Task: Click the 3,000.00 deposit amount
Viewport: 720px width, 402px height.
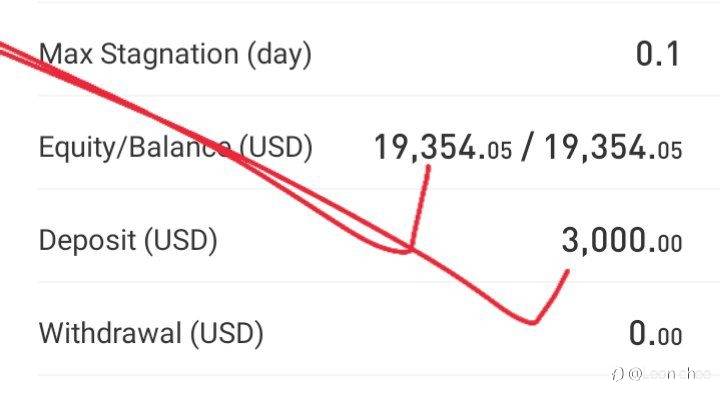Action: [x=622, y=241]
